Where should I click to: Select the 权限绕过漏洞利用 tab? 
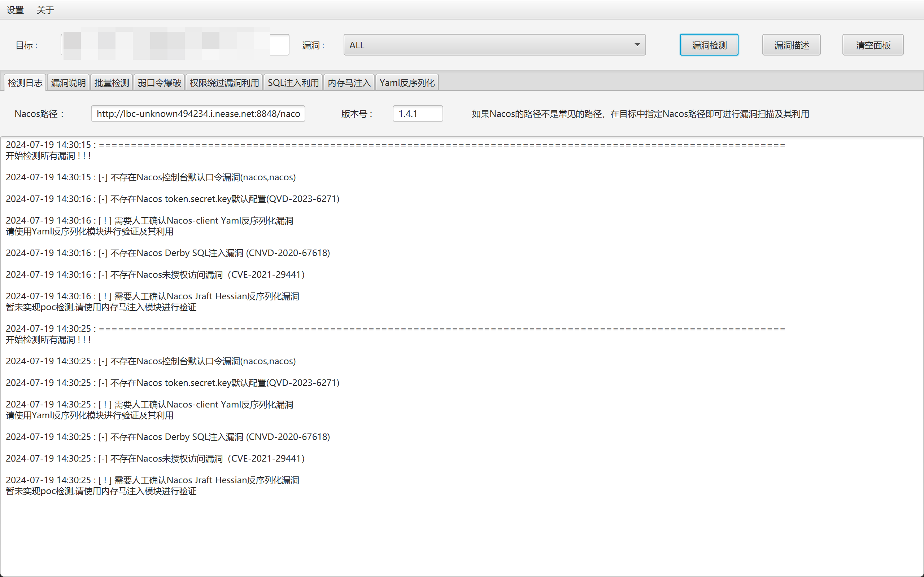(224, 83)
